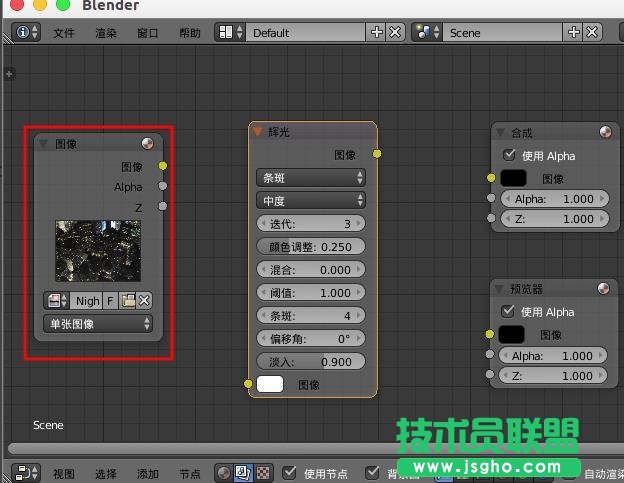Open the 选择 menu

pyautogui.click(x=106, y=474)
